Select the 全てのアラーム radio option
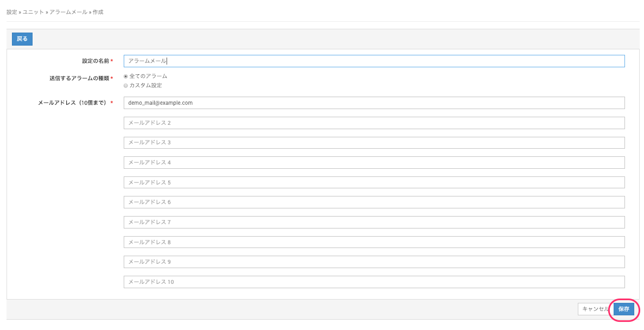This screenshot has height=330, width=644. (x=126, y=77)
